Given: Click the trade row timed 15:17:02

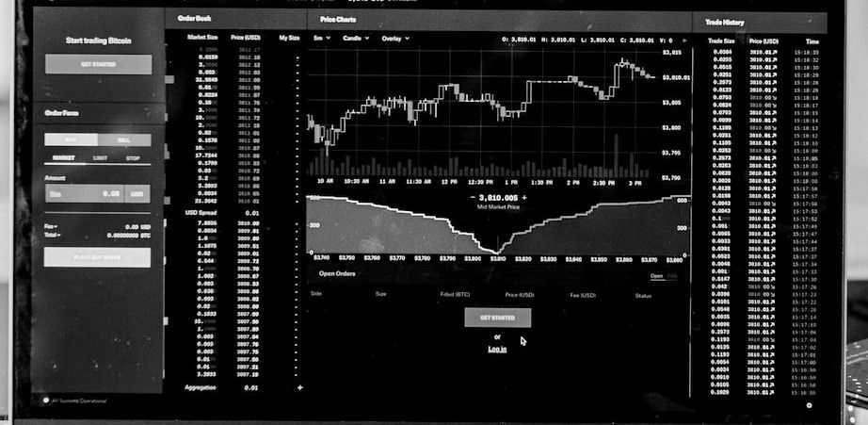Looking at the screenshot, I should (x=765, y=348).
